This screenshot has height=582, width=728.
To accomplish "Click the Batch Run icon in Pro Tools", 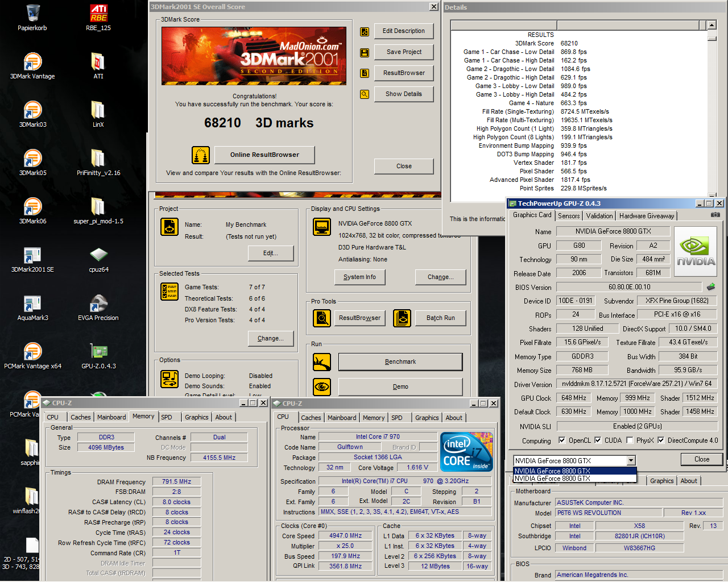I will [x=402, y=318].
